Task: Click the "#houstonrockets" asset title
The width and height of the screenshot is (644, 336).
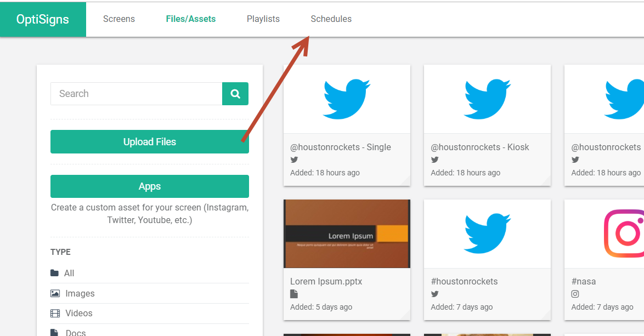Action: pyautogui.click(x=464, y=281)
